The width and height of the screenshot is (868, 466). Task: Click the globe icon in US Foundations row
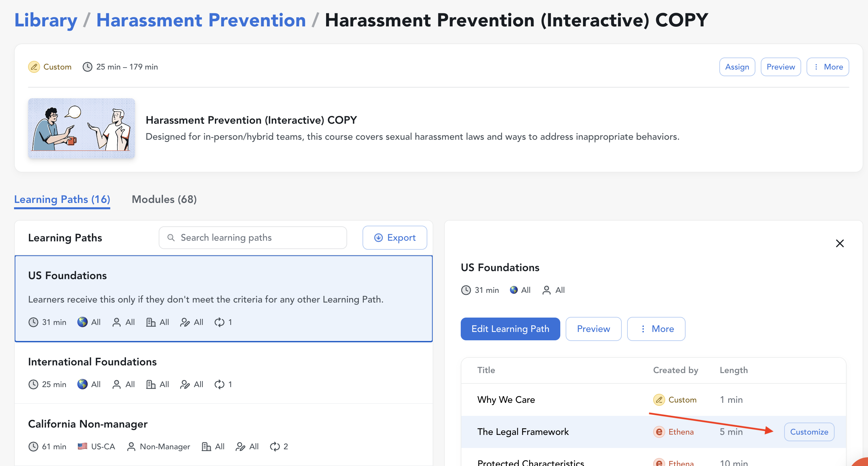tap(82, 322)
